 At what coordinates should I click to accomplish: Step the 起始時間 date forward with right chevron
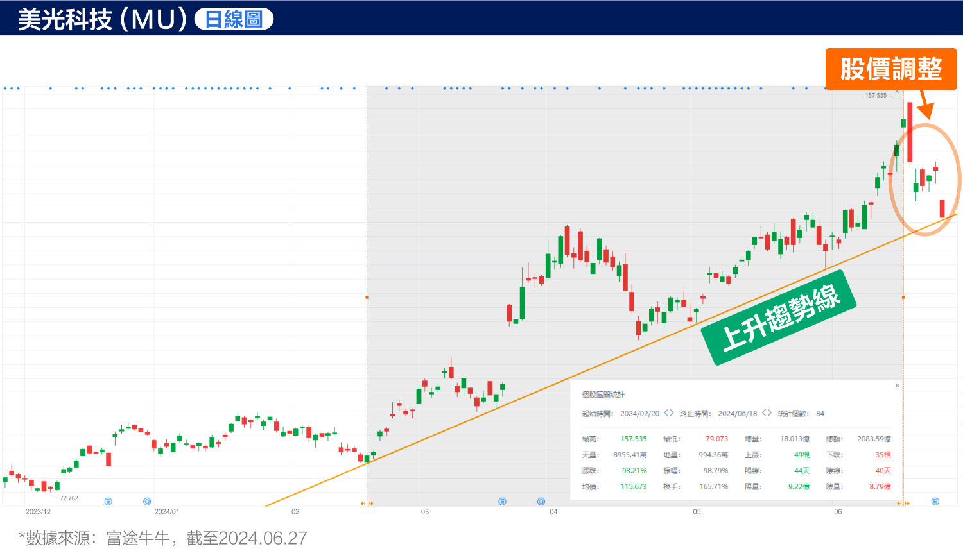(673, 413)
